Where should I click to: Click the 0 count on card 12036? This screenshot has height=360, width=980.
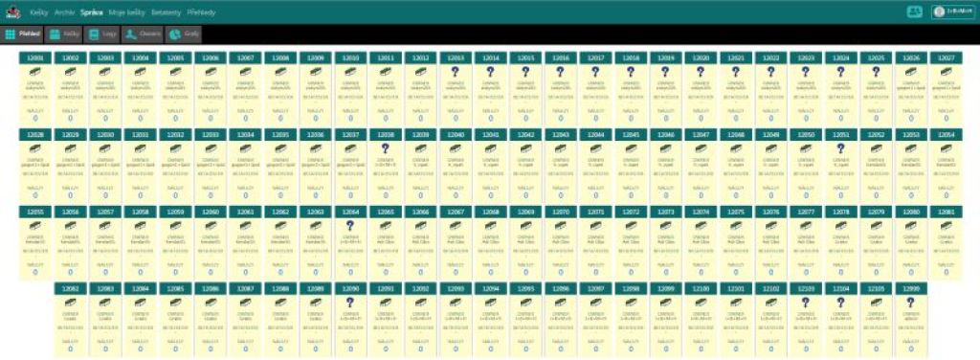pyautogui.click(x=316, y=195)
